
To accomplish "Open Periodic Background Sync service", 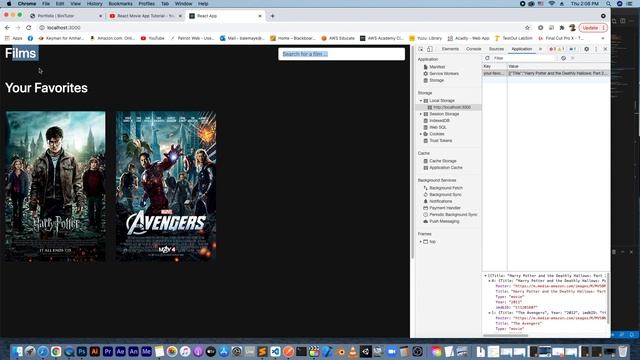I will pos(453,215).
